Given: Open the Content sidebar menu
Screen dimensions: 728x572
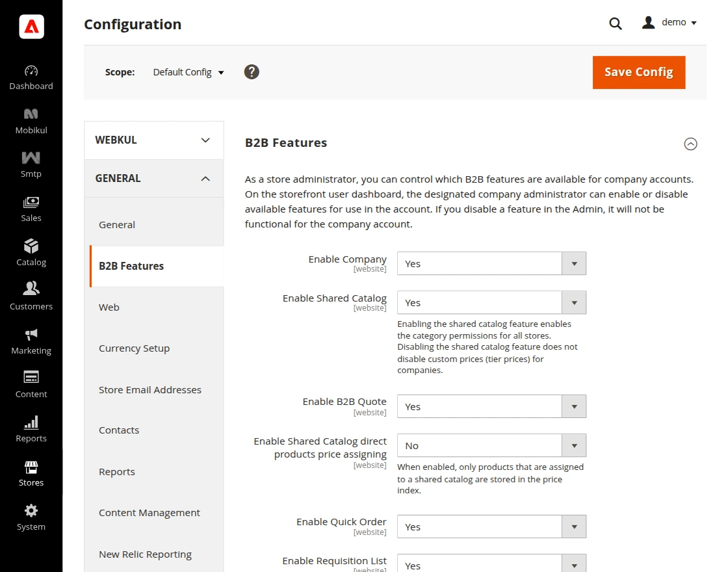Looking at the screenshot, I should [31, 385].
